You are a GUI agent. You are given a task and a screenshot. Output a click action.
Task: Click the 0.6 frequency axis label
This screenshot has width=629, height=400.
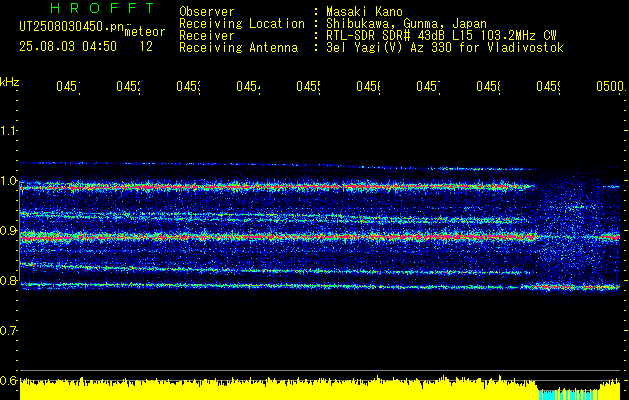(x=8, y=380)
